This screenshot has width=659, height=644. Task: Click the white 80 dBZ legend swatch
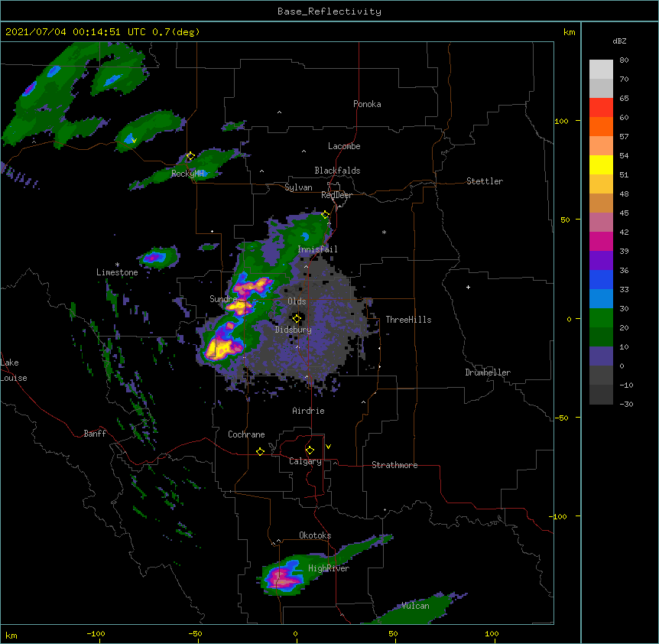point(601,70)
